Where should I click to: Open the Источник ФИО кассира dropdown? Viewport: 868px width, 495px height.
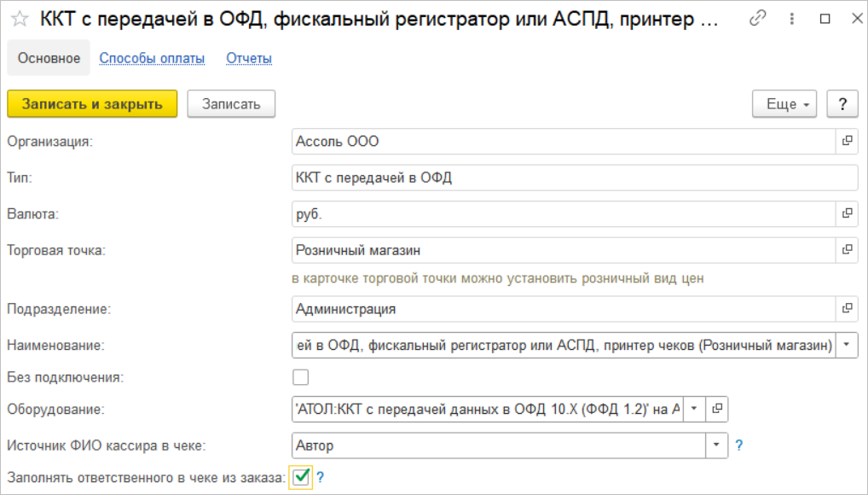[717, 445]
